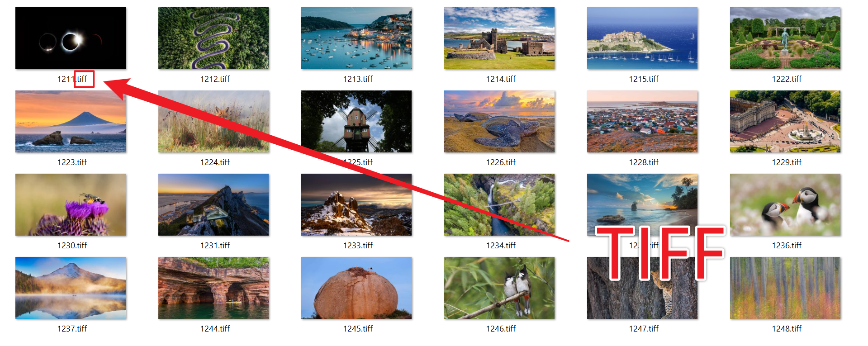Click the 1244.tiff file name label
This screenshot has height=346, width=868.
click(215, 329)
